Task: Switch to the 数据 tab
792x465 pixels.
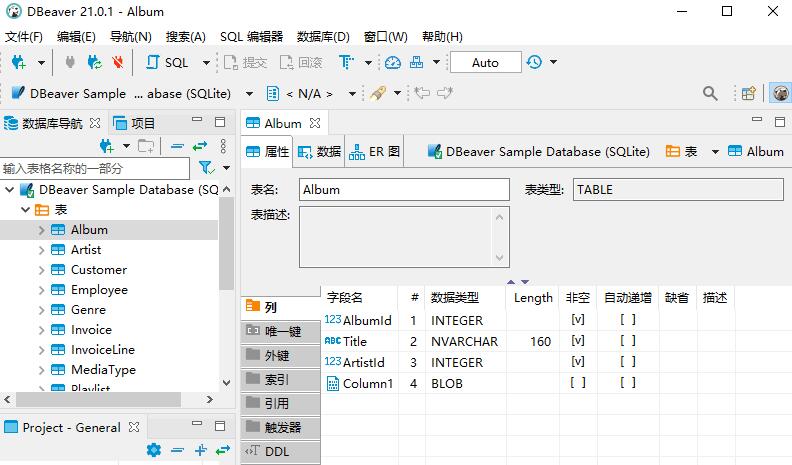Action: click(x=319, y=151)
